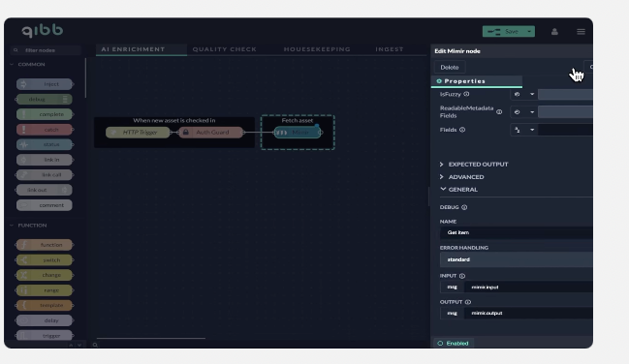The image size is (629, 364).
Task: Open the user account icon
Action: (x=554, y=32)
